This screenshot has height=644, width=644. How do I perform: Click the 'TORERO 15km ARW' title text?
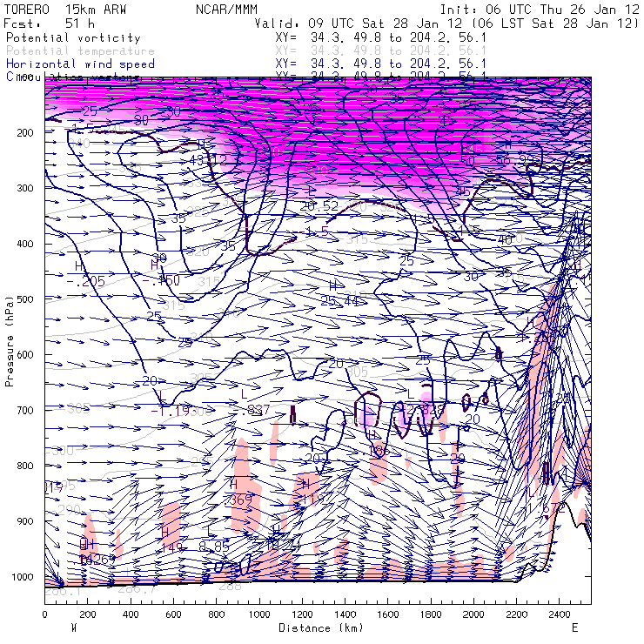click(65, 10)
